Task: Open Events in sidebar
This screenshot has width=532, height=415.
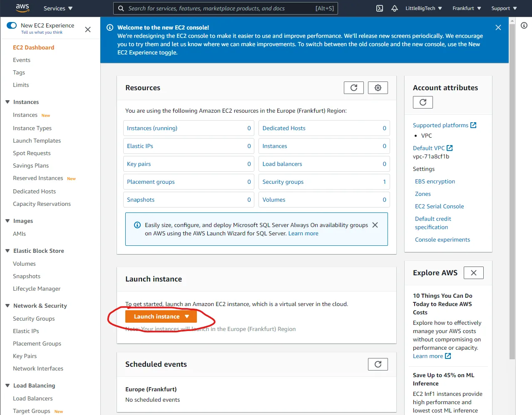Action: [x=22, y=60]
